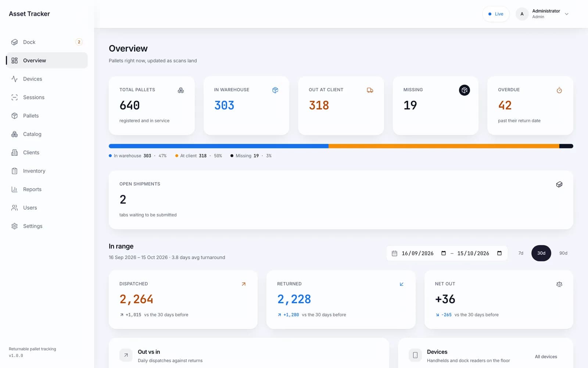This screenshot has height=368, width=588.
Task: Select the 30d range option
Action: [541, 253]
